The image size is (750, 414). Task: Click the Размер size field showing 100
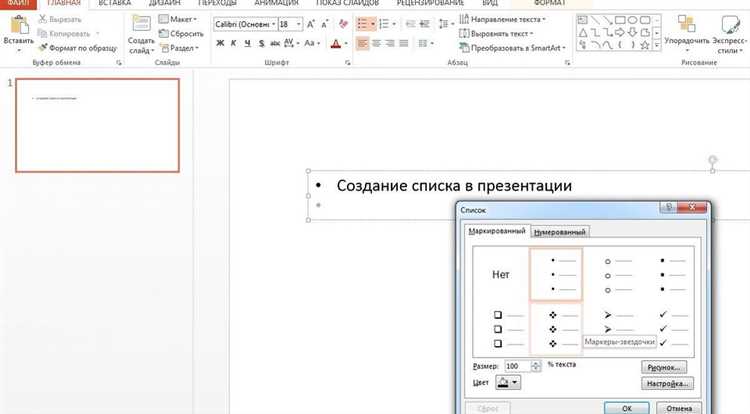518,366
